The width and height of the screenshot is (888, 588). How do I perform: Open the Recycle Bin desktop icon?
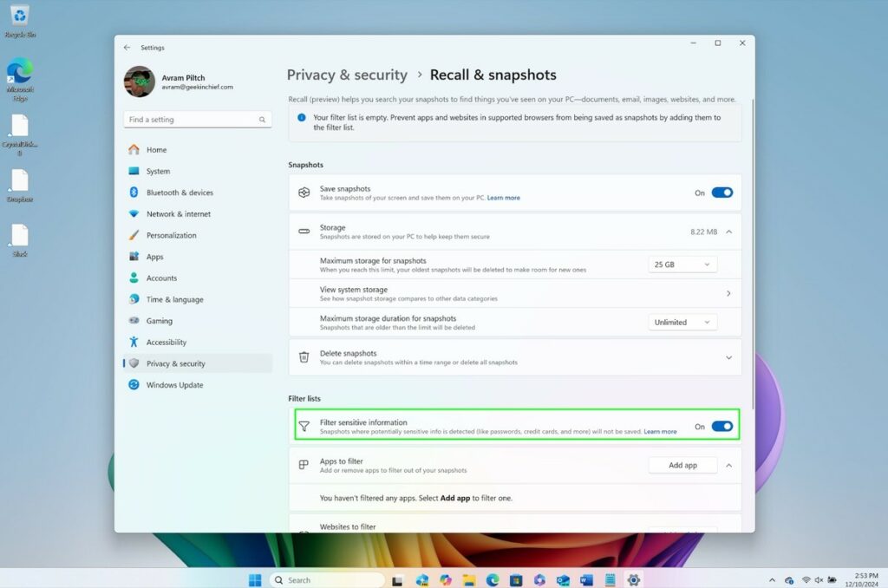click(x=19, y=16)
